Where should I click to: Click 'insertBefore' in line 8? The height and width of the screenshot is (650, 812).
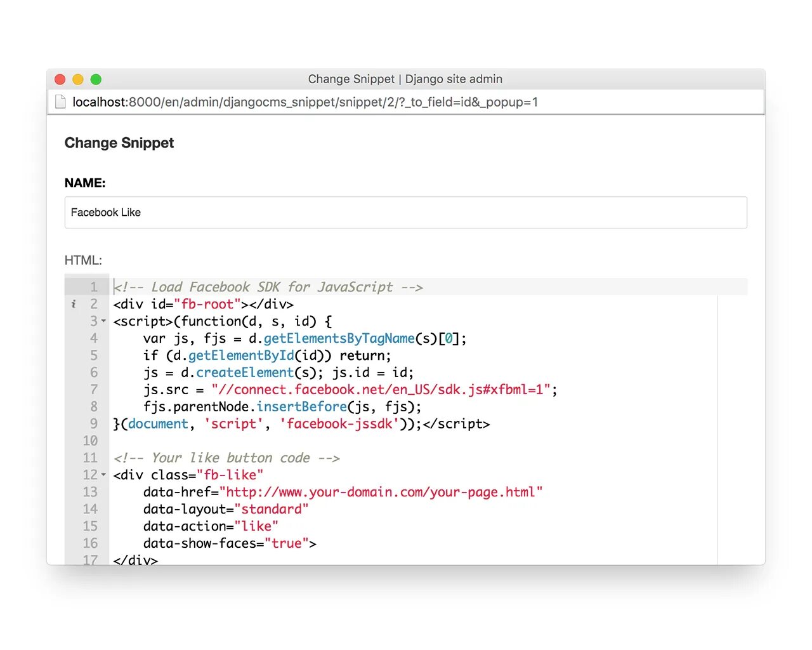(x=302, y=407)
